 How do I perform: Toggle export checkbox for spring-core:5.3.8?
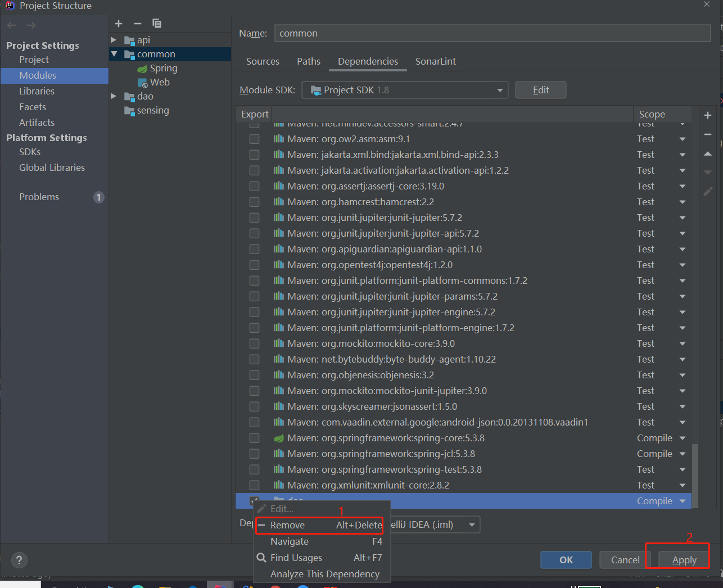[255, 438]
